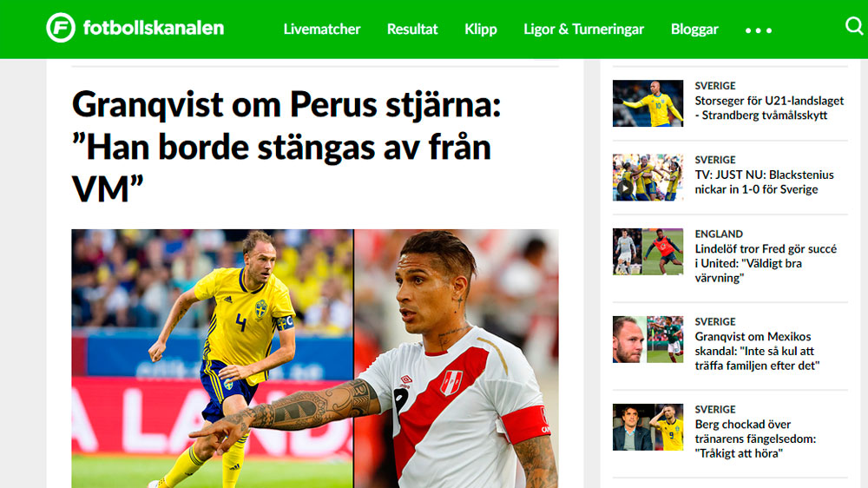Select Ligor & Turneringar in the navigation
The height and width of the screenshot is (488, 868).
(583, 30)
